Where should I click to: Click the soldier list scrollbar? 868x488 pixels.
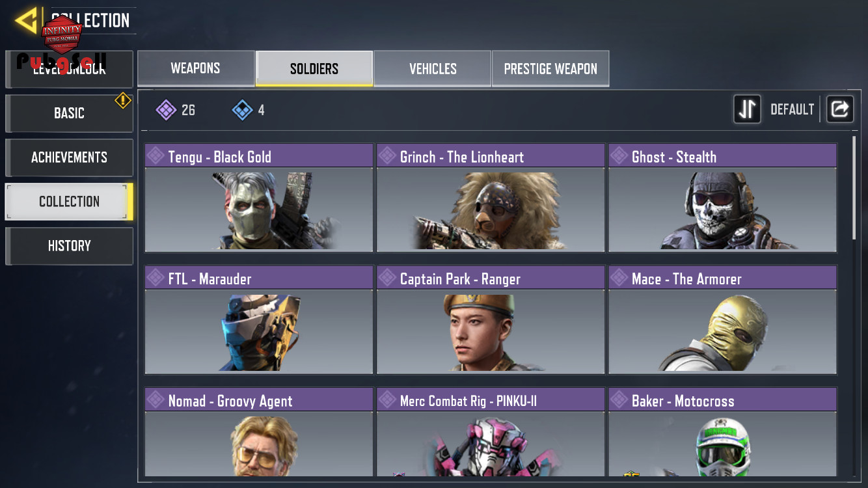855,187
